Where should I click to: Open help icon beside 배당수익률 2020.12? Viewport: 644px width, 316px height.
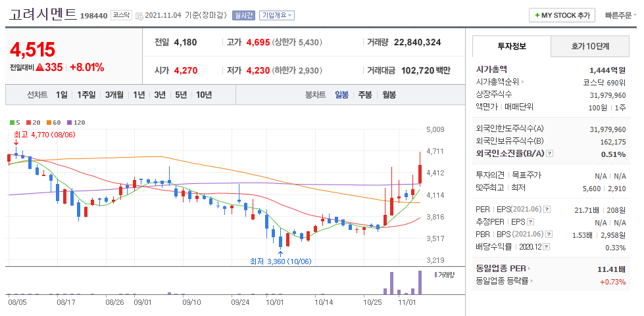click(547, 247)
